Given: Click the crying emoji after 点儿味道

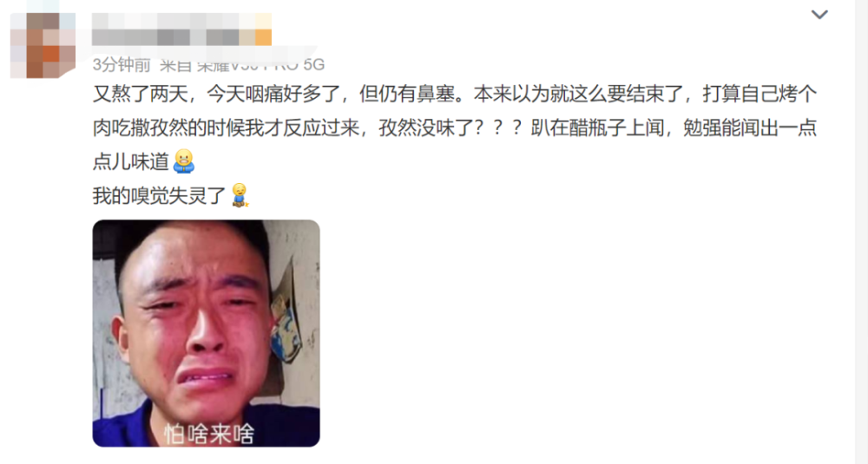Looking at the screenshot, I should [x=184, y=161].
